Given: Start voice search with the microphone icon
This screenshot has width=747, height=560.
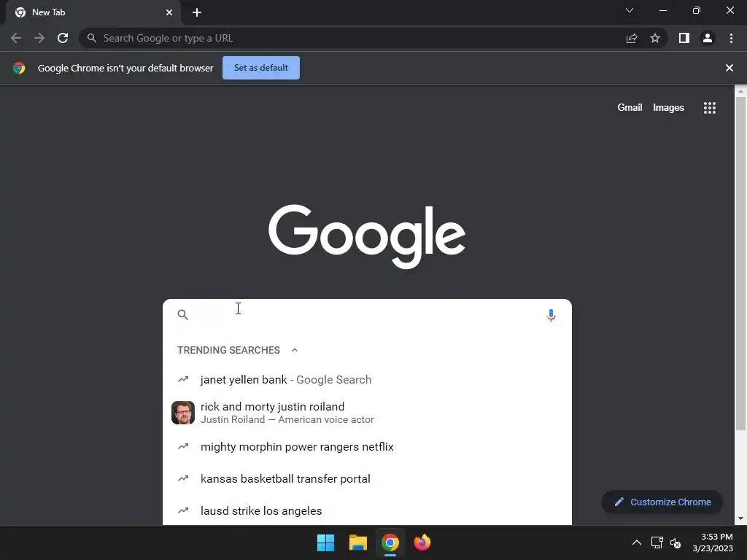Looking at the screenshot, I should click(551, 315).
